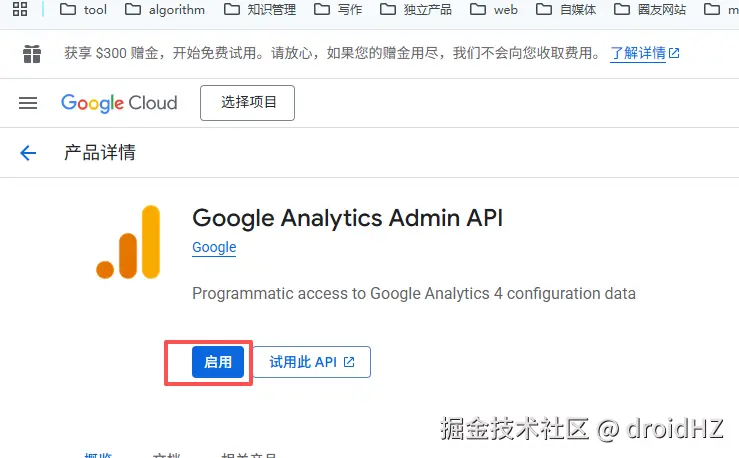The height and width of the screenshot is (458, 739).
Task: Click the Google Analytics logo image
Action: pyautogui.click(x=128, y=242)
